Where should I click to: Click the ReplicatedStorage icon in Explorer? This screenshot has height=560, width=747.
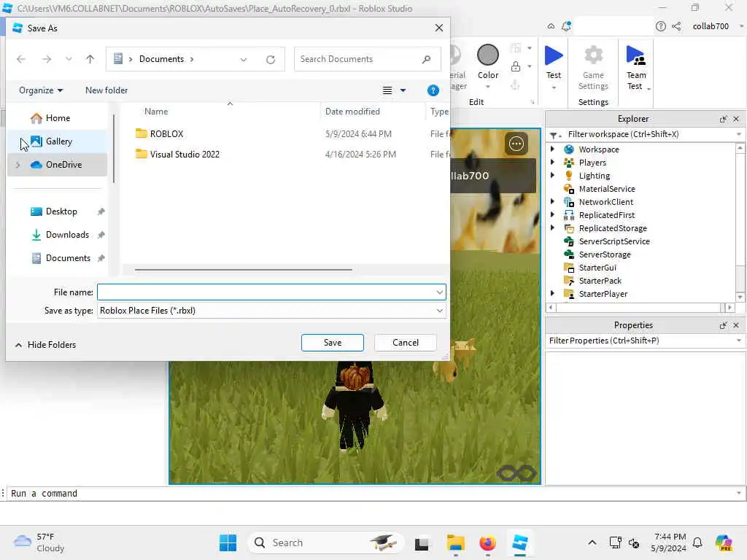(569, 228)
